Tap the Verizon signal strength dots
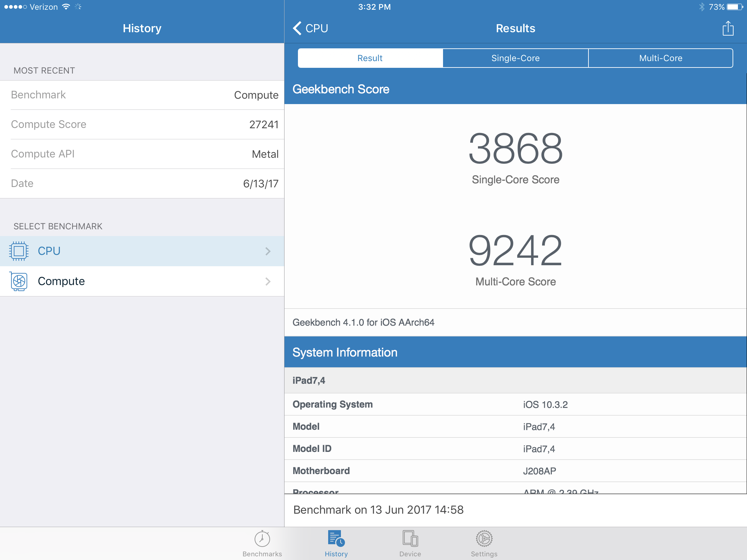This screenshot has height=560, width=747. (15, 7)
